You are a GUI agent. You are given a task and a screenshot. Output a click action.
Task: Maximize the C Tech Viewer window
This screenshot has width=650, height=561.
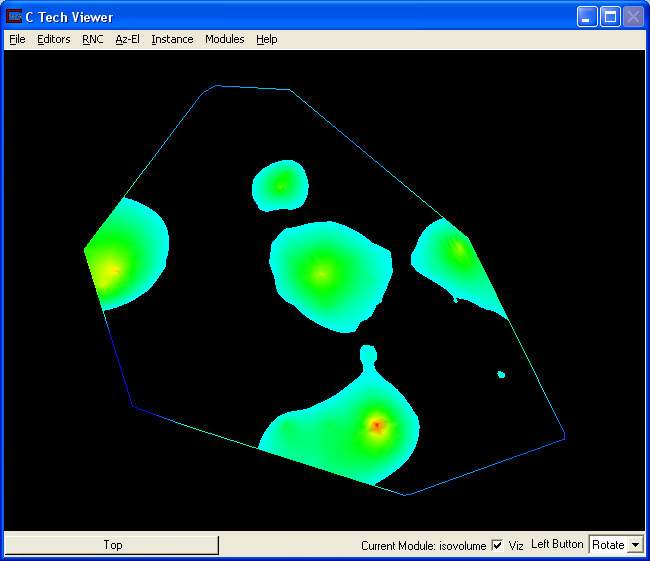point(610,17)
